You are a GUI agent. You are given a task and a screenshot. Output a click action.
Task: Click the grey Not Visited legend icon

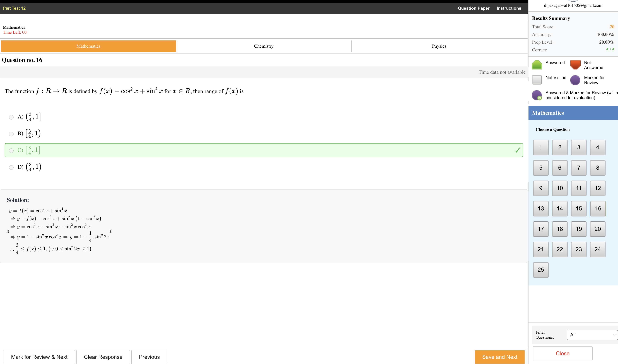tap(537, 80)
